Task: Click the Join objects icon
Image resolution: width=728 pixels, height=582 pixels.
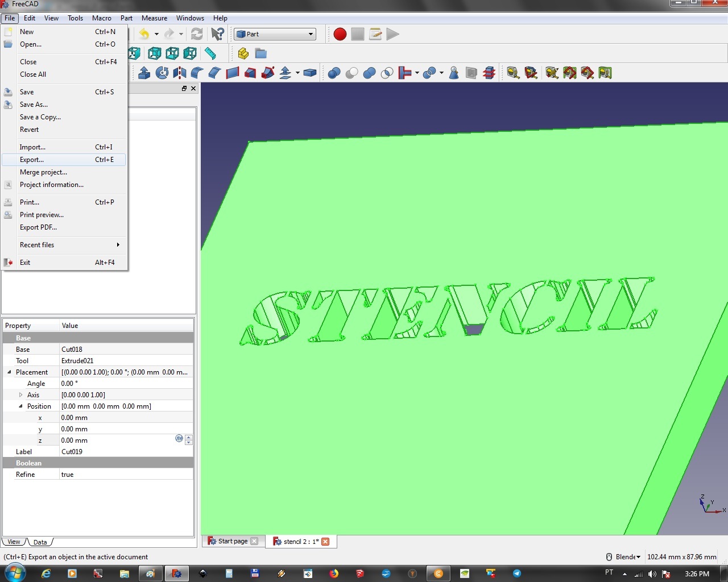Action: pyautogui.click(x=405, y=73)
